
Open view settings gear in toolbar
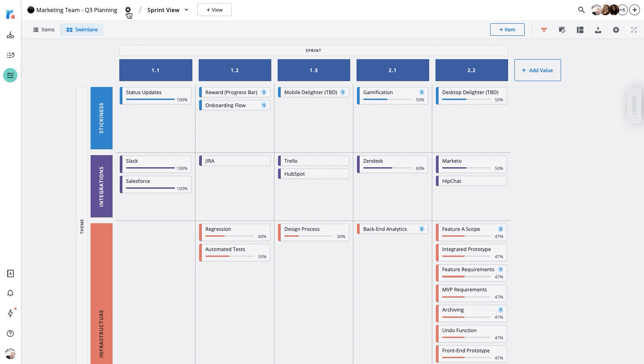616,30
